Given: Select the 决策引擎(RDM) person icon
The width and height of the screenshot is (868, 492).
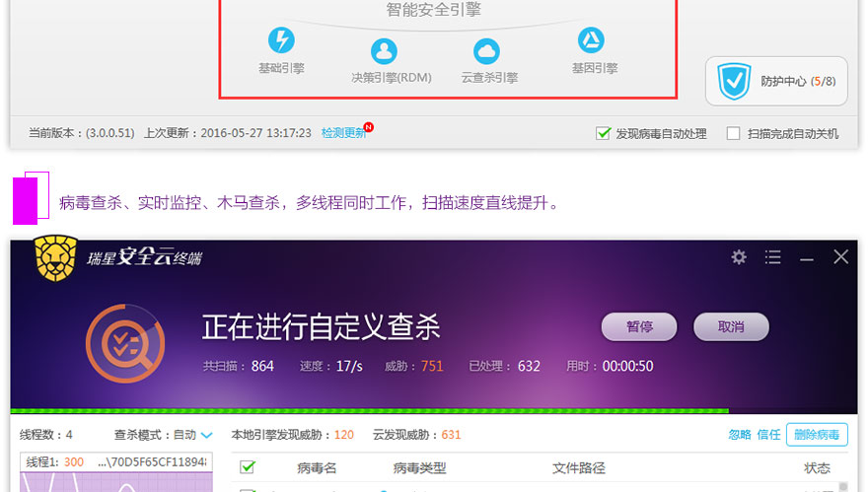Looking at the screenshot, I should tap(384, 51).
